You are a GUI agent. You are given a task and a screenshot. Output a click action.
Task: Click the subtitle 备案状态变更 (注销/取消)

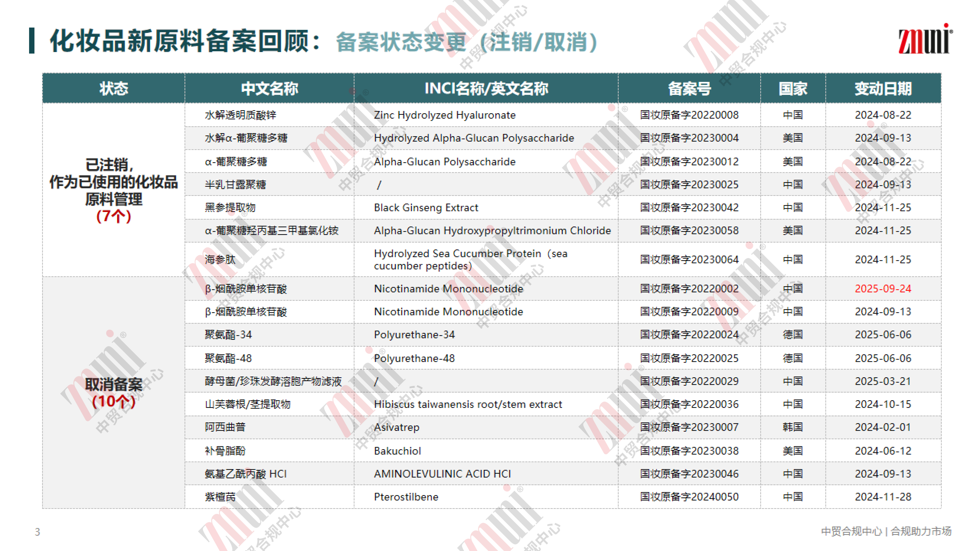[466, 42]
